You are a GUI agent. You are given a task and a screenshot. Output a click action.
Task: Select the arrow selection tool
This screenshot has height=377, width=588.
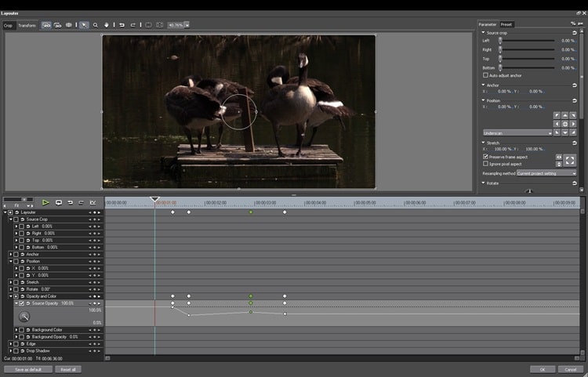(x=84, y=25)
